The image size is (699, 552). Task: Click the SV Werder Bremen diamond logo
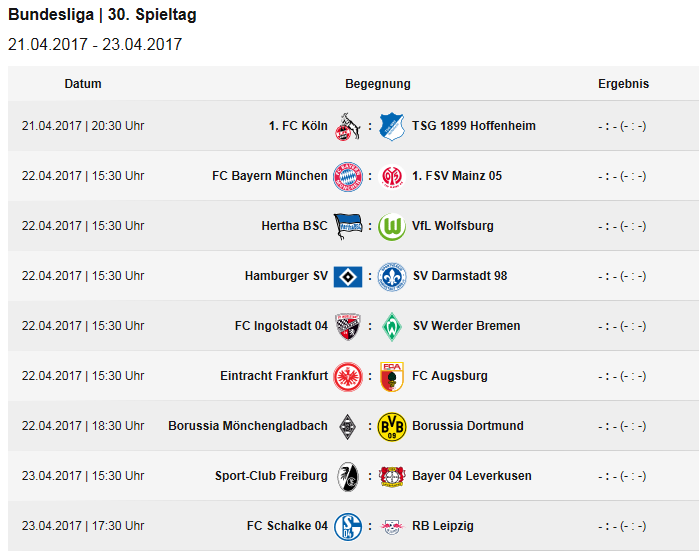[x=392, y=327]
